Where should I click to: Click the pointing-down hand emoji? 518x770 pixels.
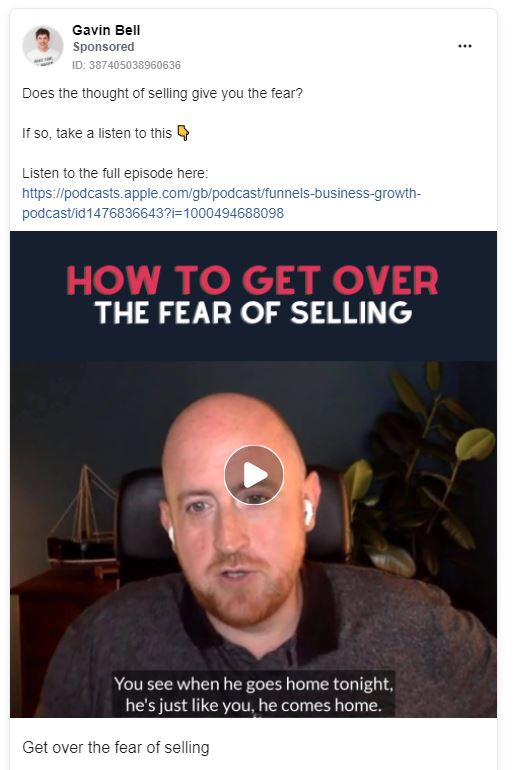tap(183, 133)
